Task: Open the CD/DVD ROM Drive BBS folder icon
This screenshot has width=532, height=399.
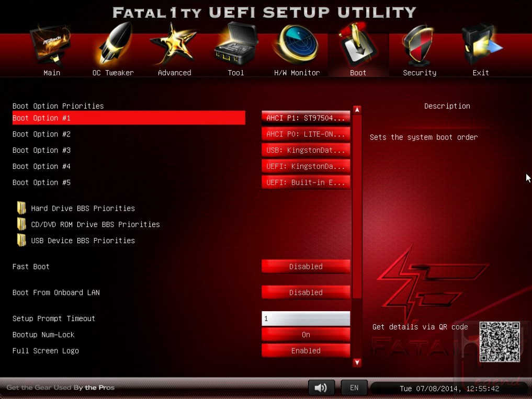Action: [x=21, y=224]
